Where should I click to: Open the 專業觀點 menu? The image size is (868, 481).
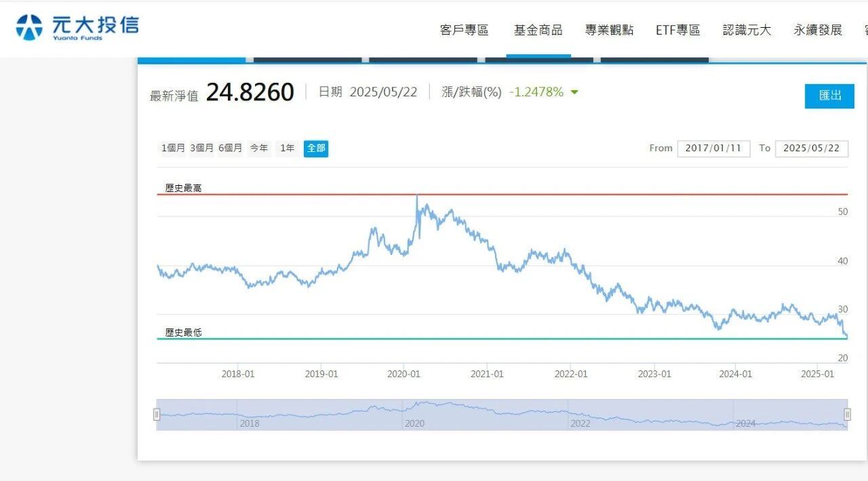[x=609, y=30]
